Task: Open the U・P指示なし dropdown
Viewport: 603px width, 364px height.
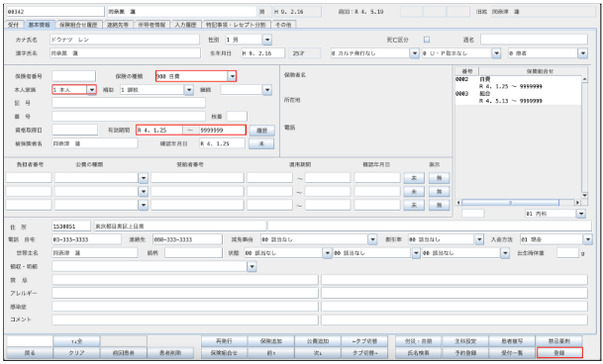Action: (x=496, y=53)
